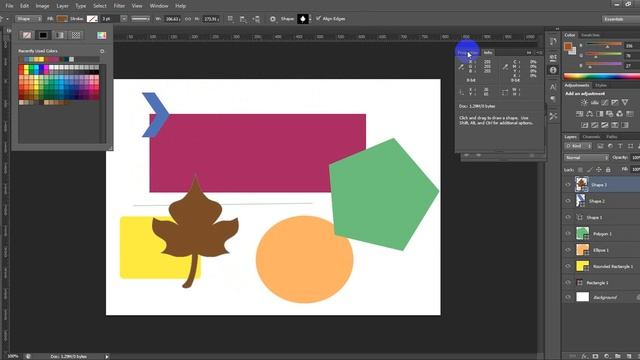Image resolution: width=640 pixels, height=360 pixels.
Task: Hide the Background layer
Action: pyautogui.click(x=568, y=298)
